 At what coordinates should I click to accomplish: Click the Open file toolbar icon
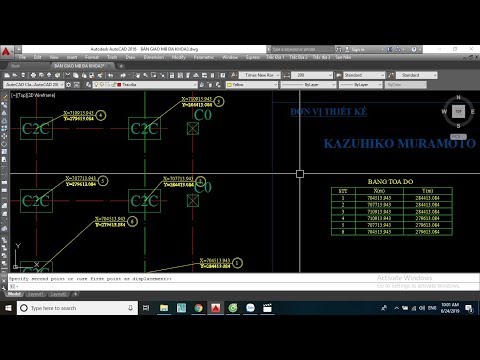tap(15, 75)
